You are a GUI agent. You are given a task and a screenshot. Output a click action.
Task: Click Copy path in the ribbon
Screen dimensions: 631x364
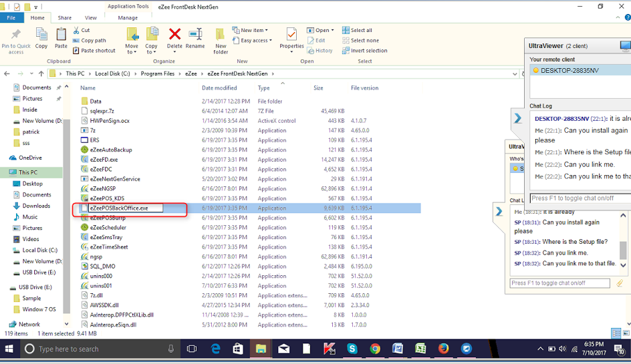[90, 40]
